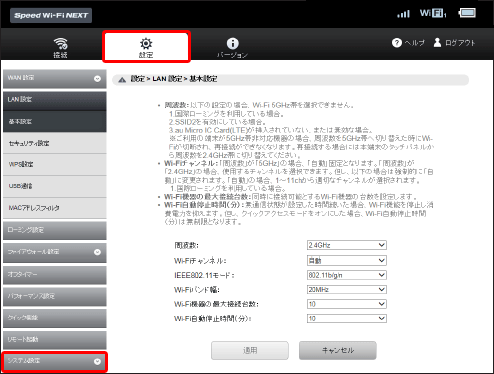
Task: Click the settings gear icon
Action: [146, 43]
